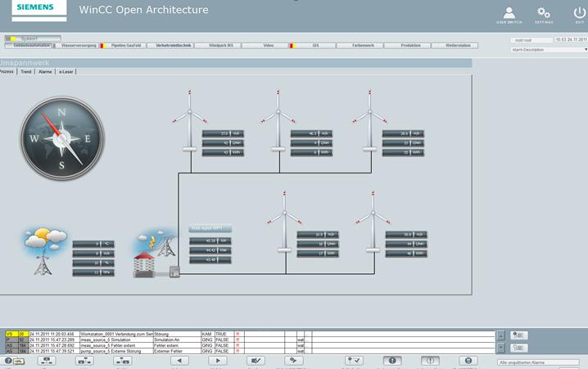This screenshot has height=369, width=588.
Task: Click the Wetterstation navigation button
Action: pos(458,45)
